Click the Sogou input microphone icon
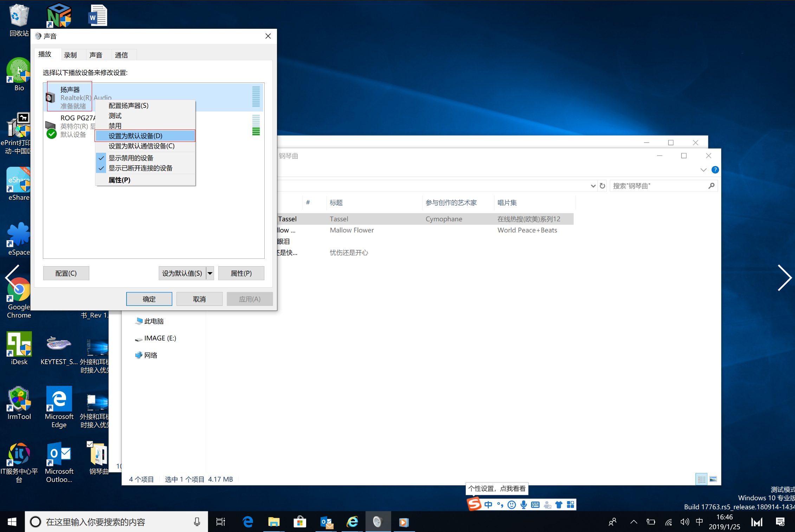 [x=524, y=505]
